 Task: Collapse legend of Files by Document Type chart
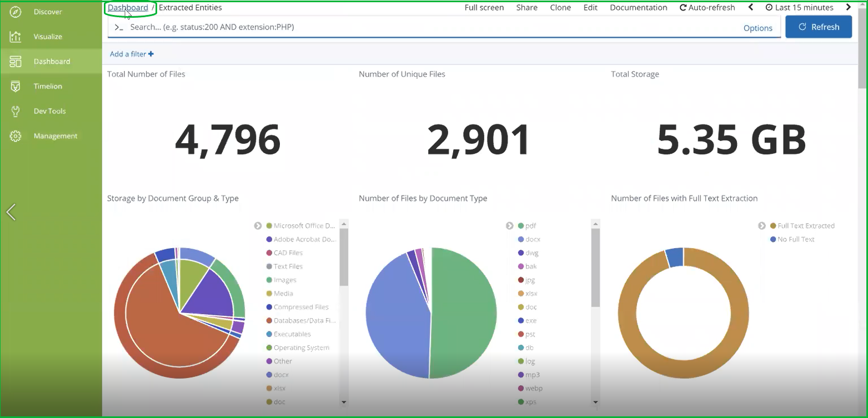pos(509,226)
